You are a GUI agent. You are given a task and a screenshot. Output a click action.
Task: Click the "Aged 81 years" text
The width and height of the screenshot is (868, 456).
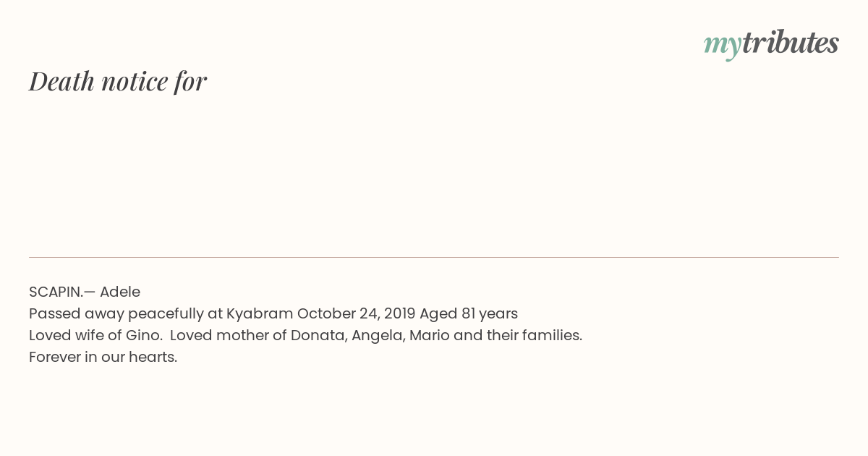469,313
